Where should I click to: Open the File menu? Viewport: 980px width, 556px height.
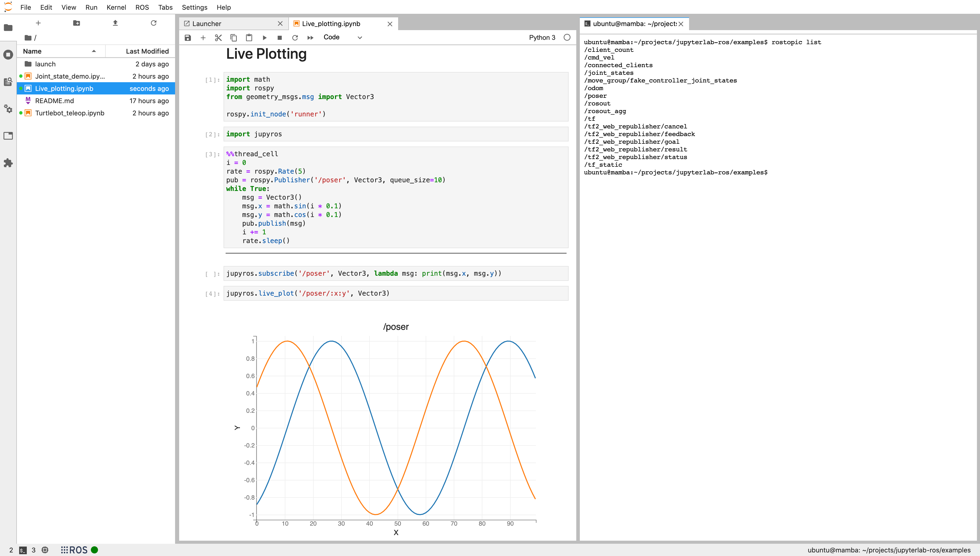coord(26,7)
